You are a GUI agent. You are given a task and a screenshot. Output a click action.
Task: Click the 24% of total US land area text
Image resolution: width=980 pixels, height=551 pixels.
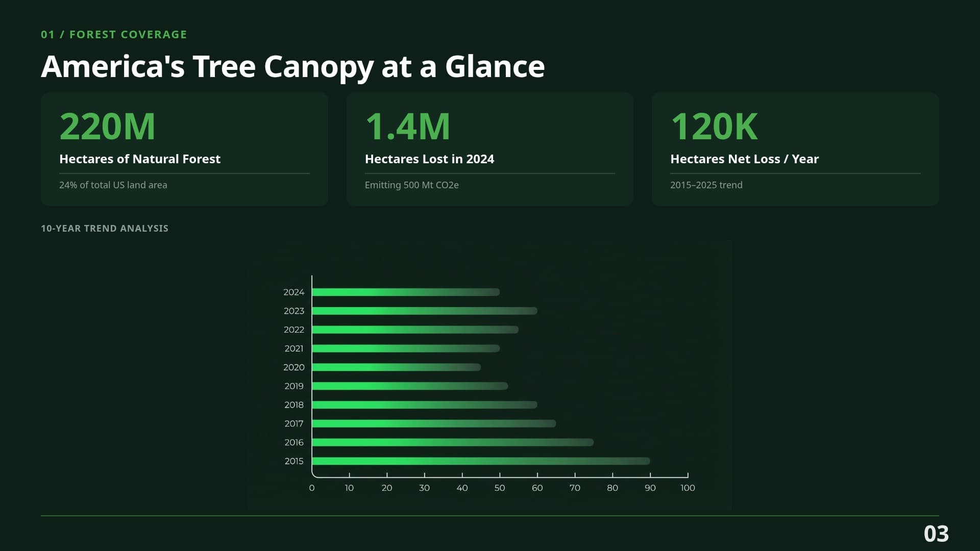point(113,185)
